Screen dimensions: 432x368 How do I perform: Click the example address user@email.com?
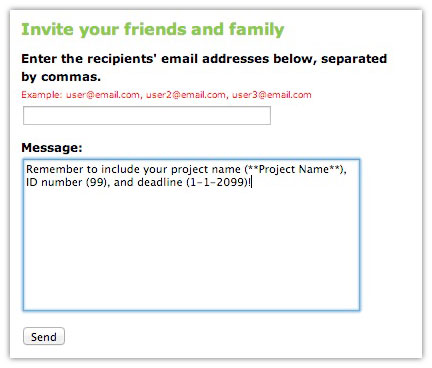[x=103, y=95]
